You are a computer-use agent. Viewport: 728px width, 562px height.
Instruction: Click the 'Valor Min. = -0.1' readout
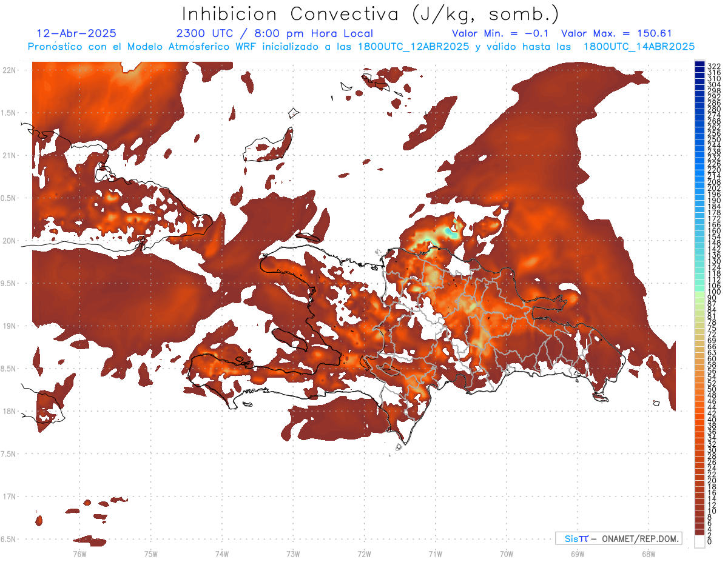[x=500, y=34]
